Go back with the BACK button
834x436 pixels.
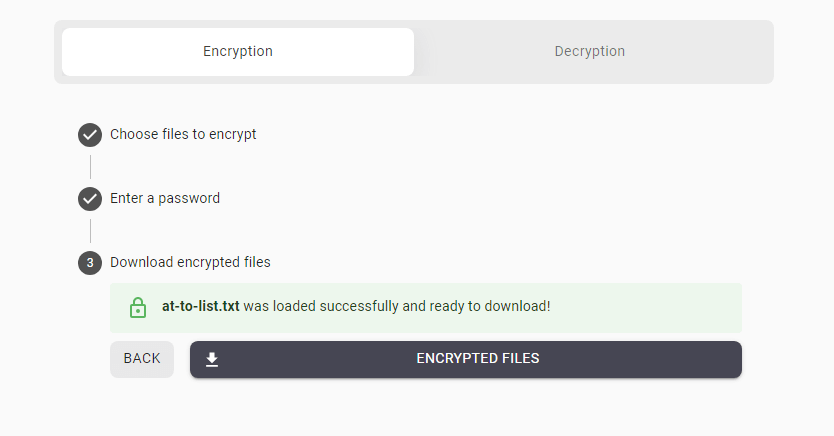tap(142, 359)
